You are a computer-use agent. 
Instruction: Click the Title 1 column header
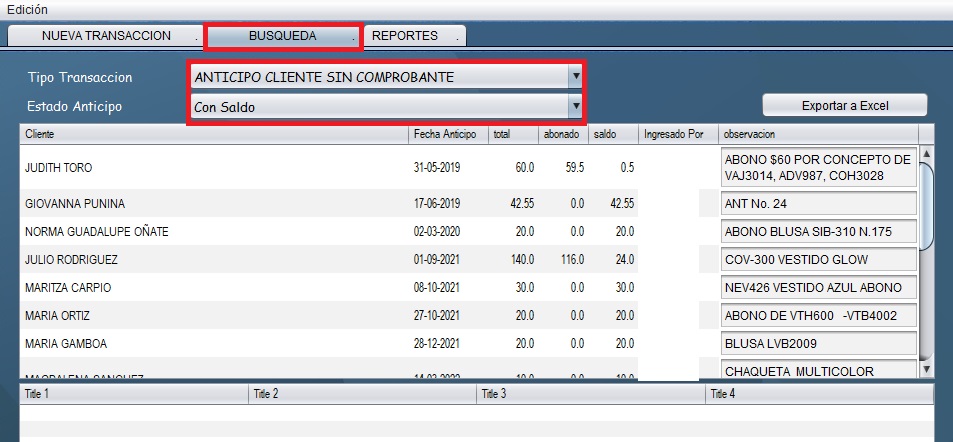pos(133,394)
